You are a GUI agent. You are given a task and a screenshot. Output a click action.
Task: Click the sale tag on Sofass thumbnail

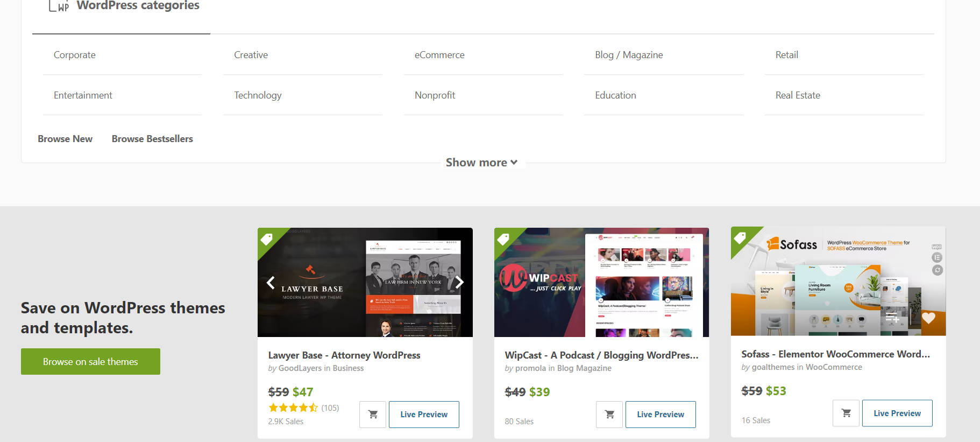tap(740, 237)
